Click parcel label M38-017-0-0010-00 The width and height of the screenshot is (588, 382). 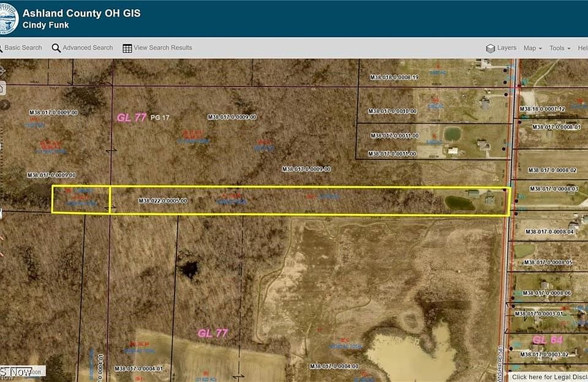[x=392, y=112]
